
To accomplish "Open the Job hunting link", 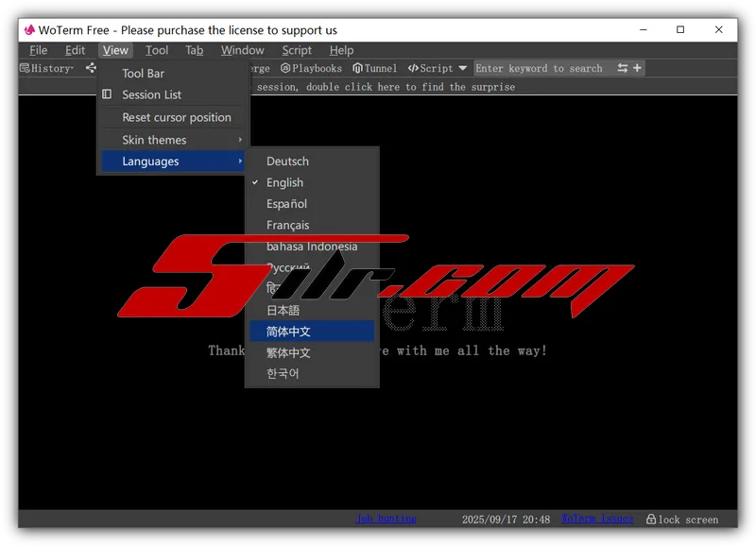I will click(386, 519).
